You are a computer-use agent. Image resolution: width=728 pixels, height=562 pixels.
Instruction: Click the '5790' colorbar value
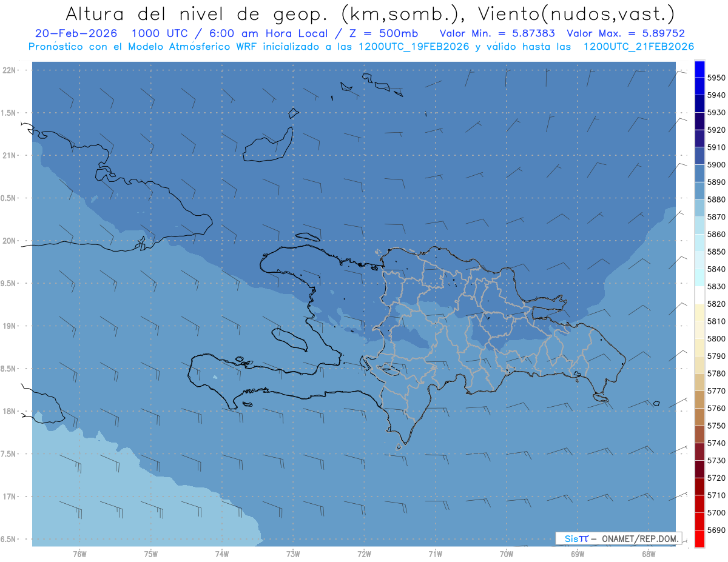click(x=716, y=356)
